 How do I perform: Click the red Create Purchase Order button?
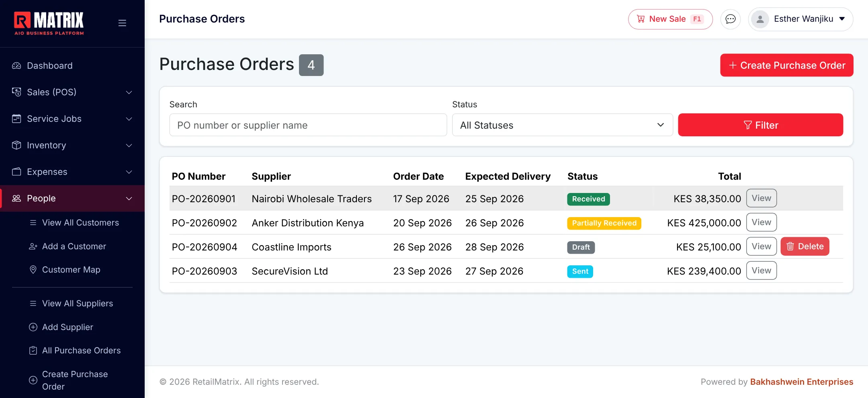coord(786,65)
